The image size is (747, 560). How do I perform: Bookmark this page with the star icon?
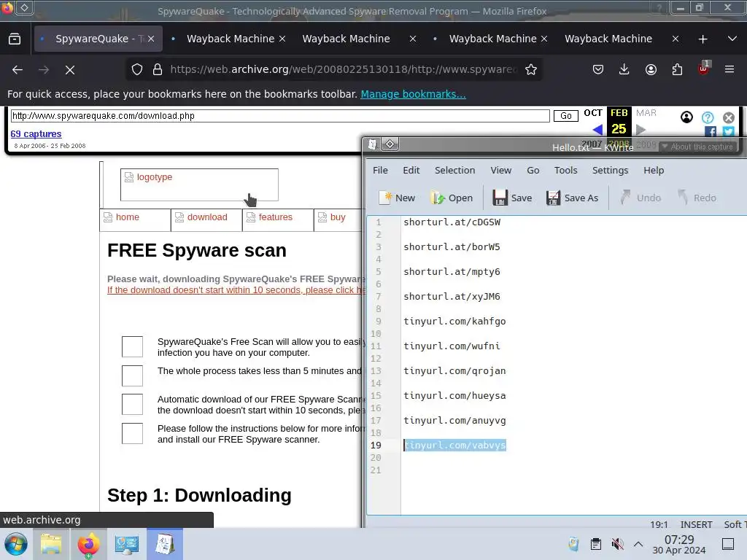531,69
